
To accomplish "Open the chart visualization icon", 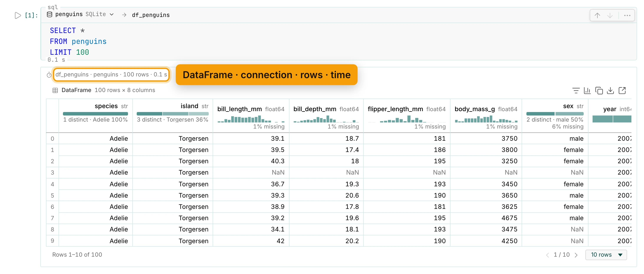I will coord(587,90).
